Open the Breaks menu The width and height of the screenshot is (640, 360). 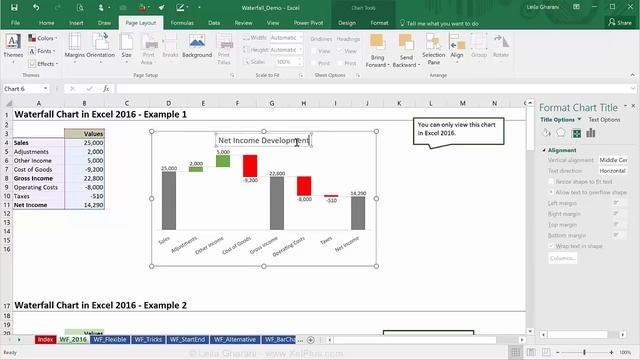170,48
